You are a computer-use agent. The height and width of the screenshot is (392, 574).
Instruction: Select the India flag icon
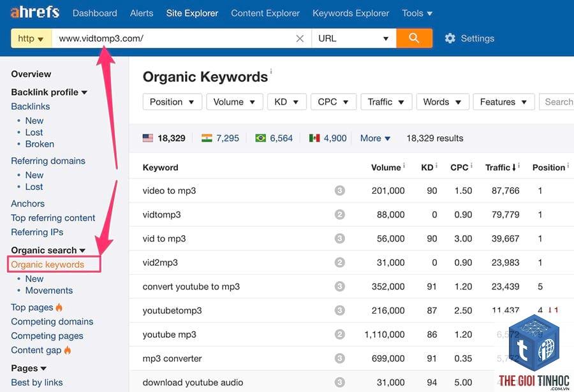coord(207,138)
